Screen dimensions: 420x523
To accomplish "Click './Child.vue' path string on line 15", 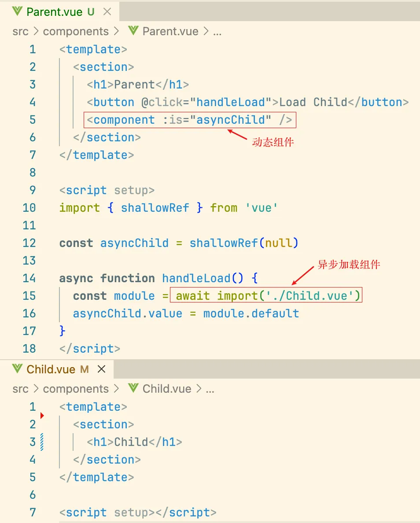I will pos(309,296).
